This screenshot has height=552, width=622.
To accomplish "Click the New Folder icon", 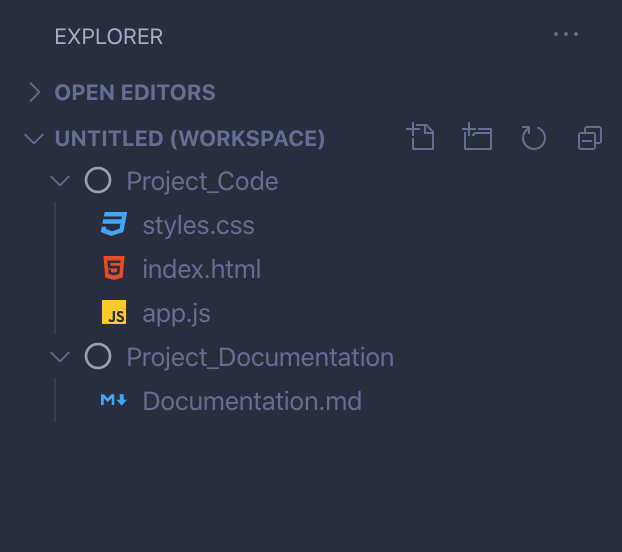I will (477, 136).
